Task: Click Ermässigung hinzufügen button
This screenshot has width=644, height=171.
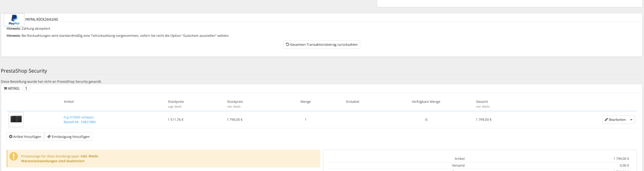Action: [x=68, y=137]
